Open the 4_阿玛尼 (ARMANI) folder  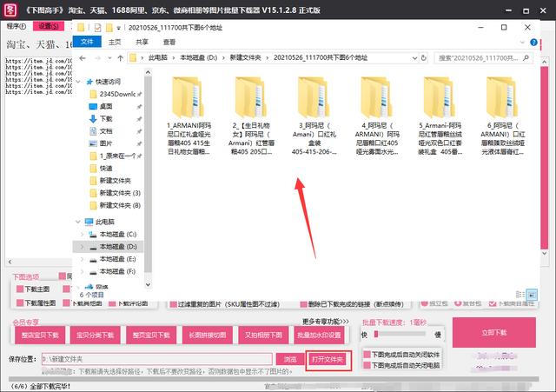tap(377, 116)
